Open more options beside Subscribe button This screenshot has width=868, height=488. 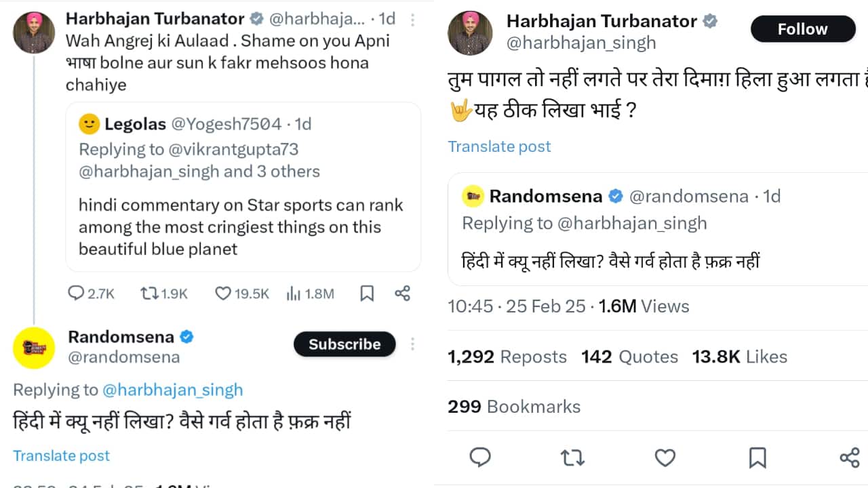pos(412,344)
